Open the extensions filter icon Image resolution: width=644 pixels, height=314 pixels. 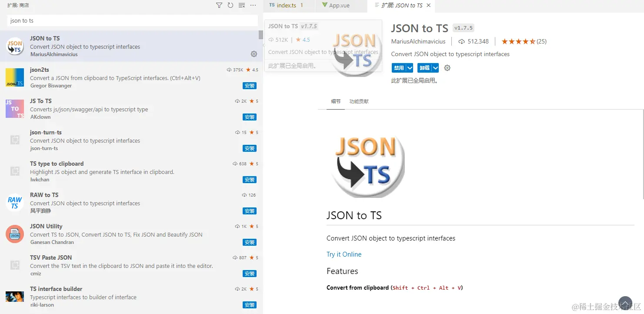(x=219, y=6)
